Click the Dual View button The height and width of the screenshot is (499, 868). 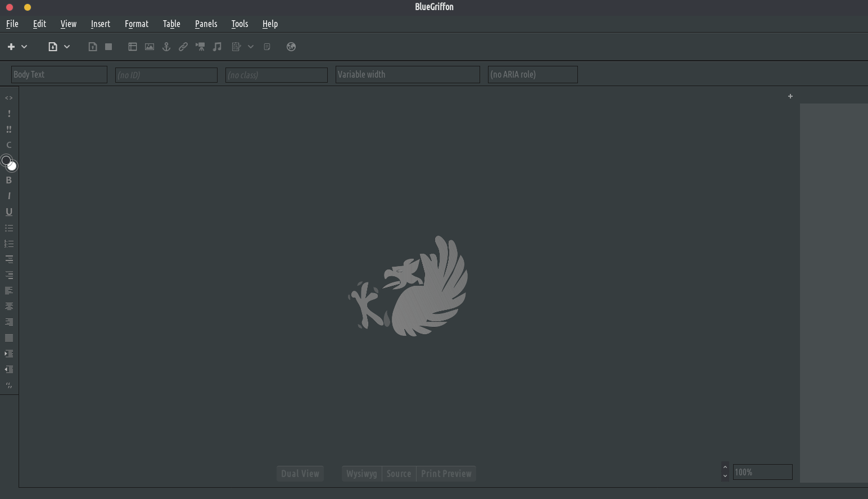300,474
